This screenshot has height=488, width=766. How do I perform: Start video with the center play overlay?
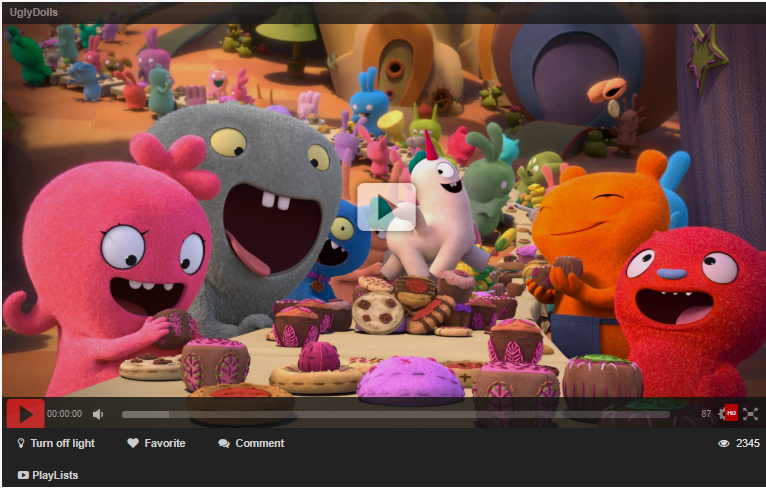click(386, 207)
